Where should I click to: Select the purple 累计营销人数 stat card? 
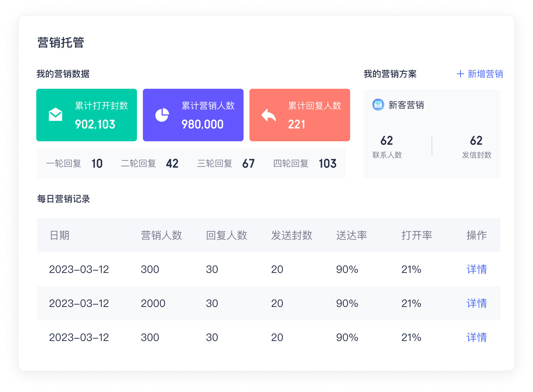click(193, 115)
